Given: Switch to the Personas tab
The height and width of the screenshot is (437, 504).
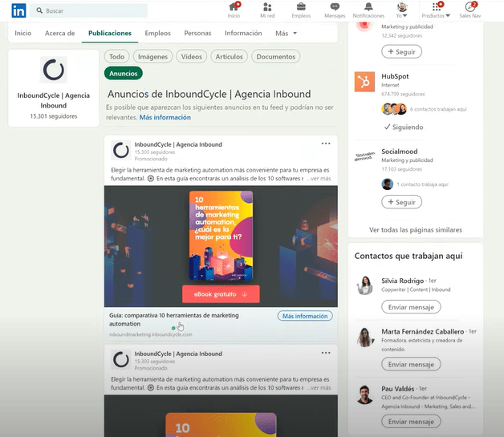Looking at the screenshot, I should point(197,33).
